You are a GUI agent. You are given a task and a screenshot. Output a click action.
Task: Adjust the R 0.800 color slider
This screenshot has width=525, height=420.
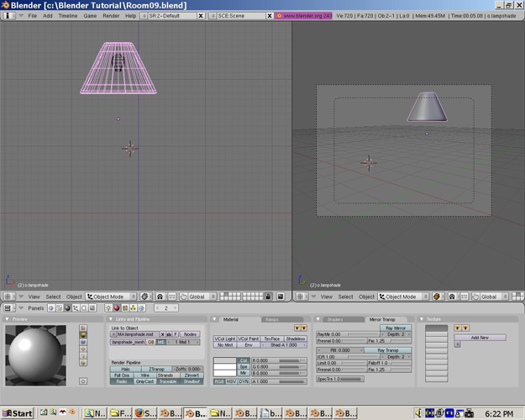coord(277,360)
